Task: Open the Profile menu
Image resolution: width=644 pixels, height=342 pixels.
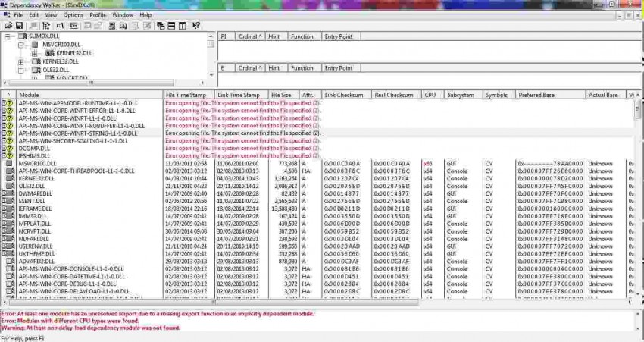Action: (98, 14)
